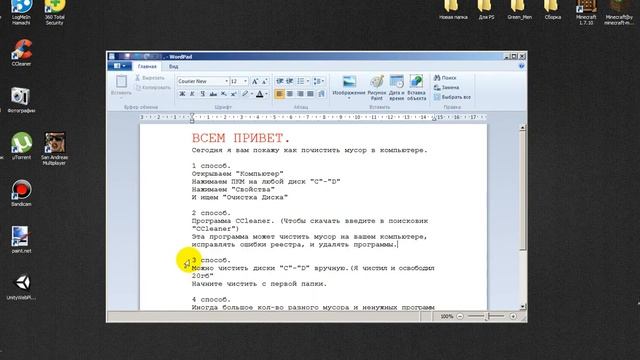Open the line spacing dropdown
Screen dimensions: 640x360
tap(320, 81)
